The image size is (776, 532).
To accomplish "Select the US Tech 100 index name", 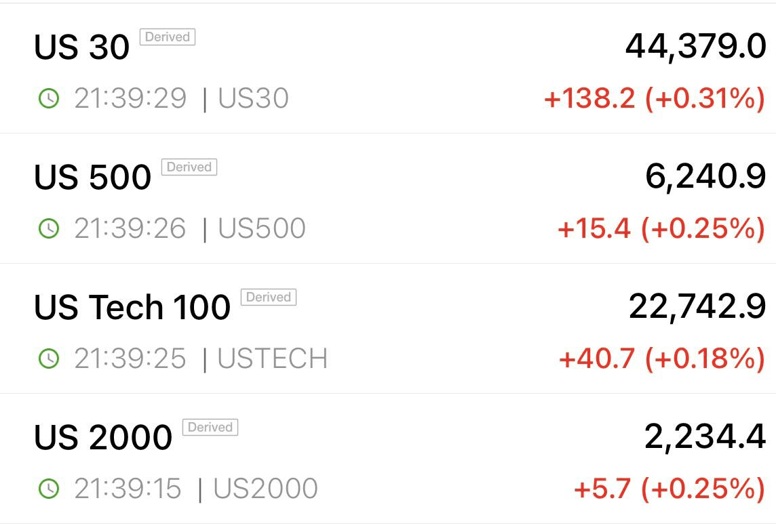I will [132, 307].
